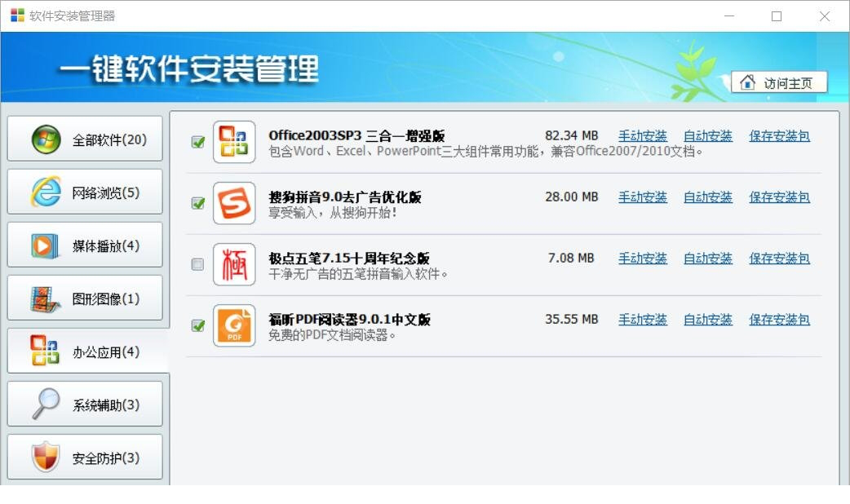The width and height of the screenshot is (850, 504).
Task: Click the 7.08 MB size text
Action: 571,258
